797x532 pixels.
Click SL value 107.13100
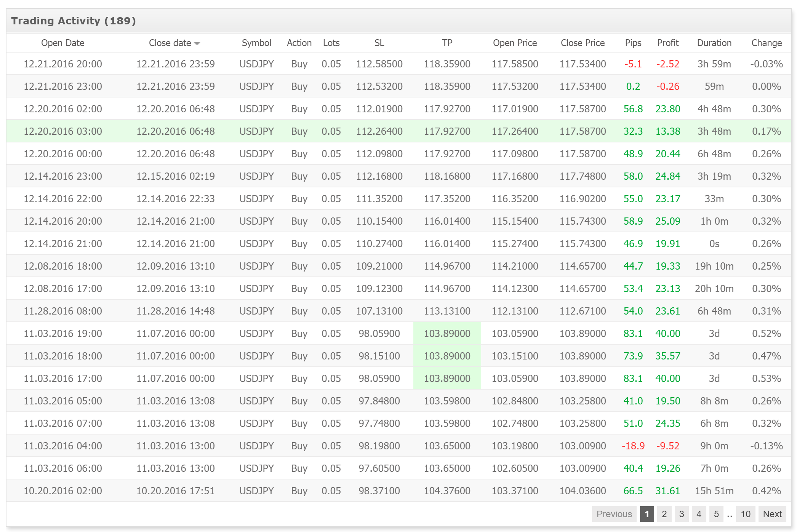point(379,311)
